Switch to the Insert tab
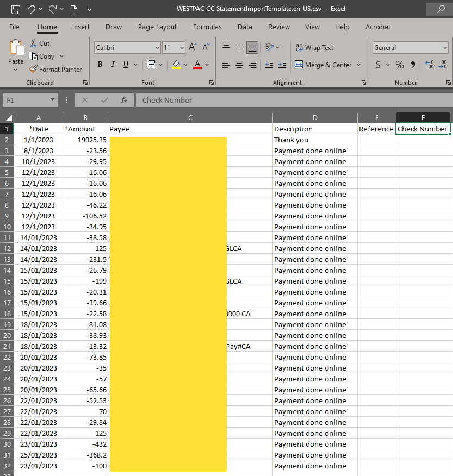Image resolution: width=453 pixels, height=476 pixels. [81, 27]
